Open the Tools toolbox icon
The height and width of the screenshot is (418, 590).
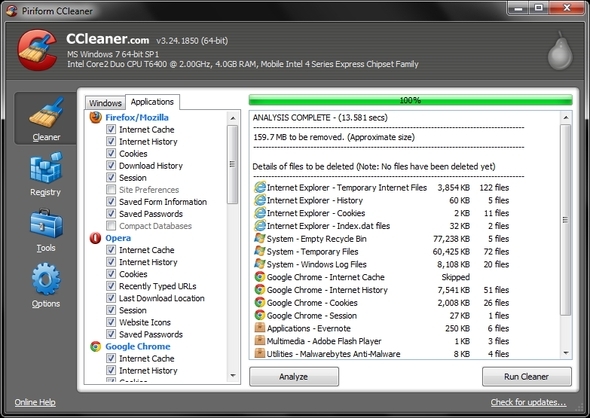point(46,223)
